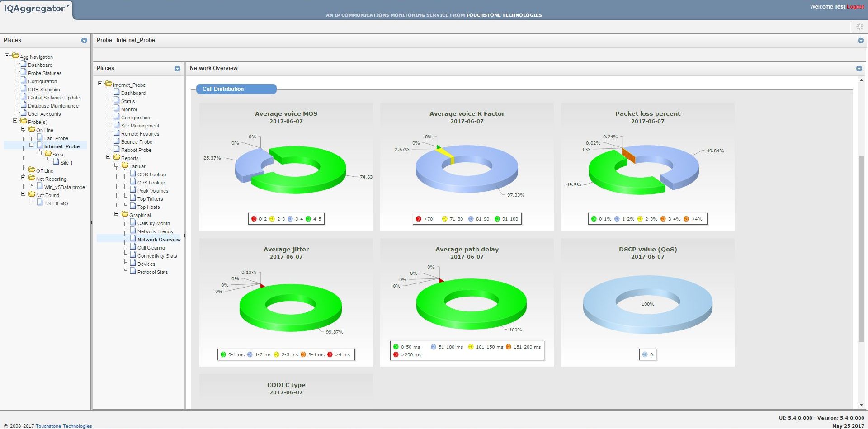
Task: Toggle green 4-5 MOS legend marker
Action: (x=308, y=219)
